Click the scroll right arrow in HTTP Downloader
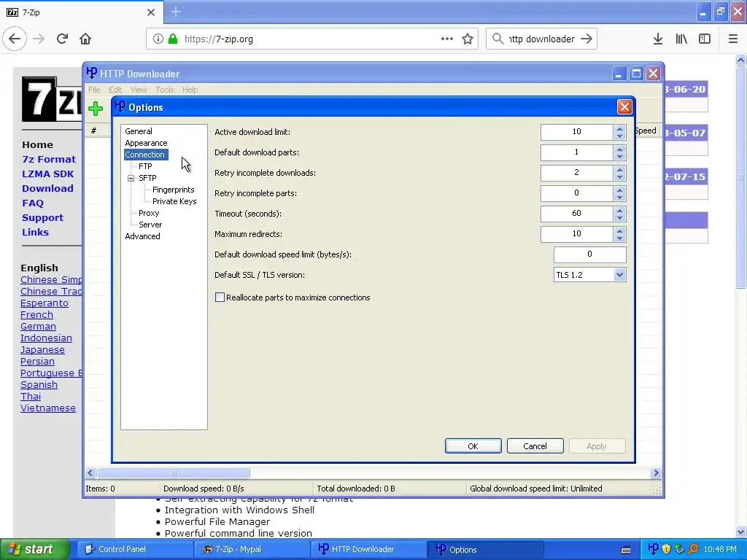Viewport: 747px width, 560px height. click(x=656, y=472)
